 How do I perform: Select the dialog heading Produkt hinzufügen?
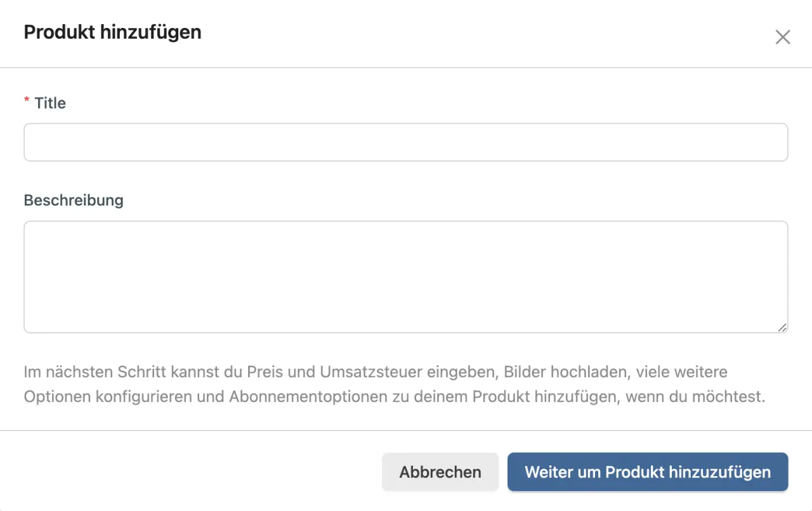(x=112, y=32)
